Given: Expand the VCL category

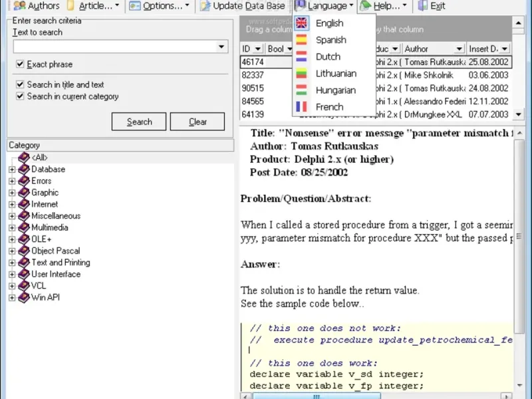Looking at the screenshot, I should [x=12, y=286].
